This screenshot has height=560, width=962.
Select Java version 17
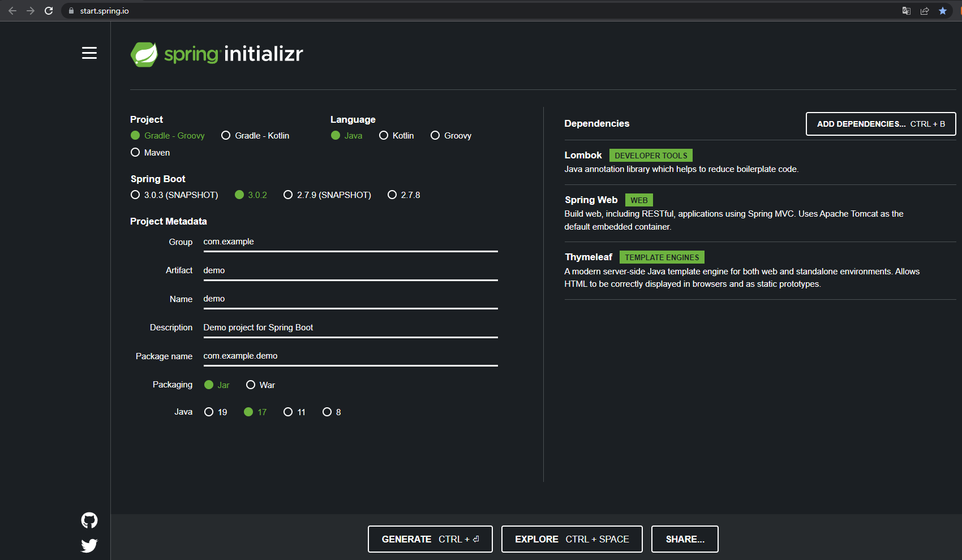[255, 412]
